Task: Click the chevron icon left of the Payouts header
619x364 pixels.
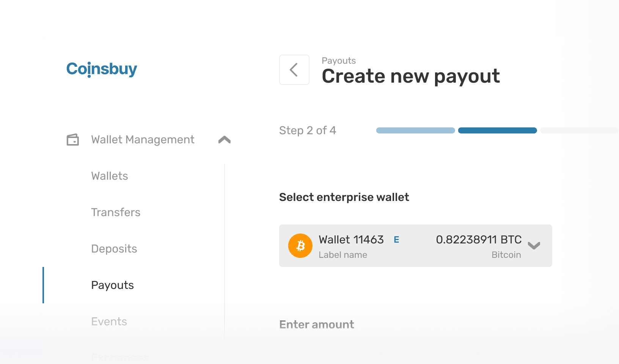Action: pyautogui.click(x=294, y=70)
